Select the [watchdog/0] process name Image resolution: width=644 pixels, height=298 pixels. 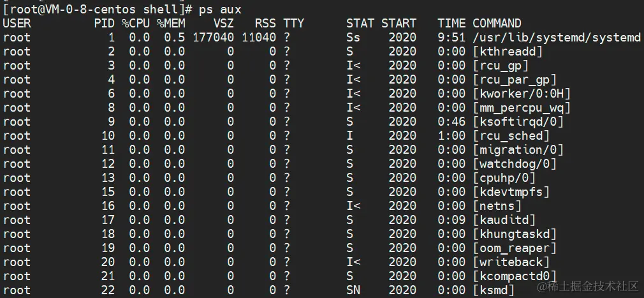(x=515, y=163)
